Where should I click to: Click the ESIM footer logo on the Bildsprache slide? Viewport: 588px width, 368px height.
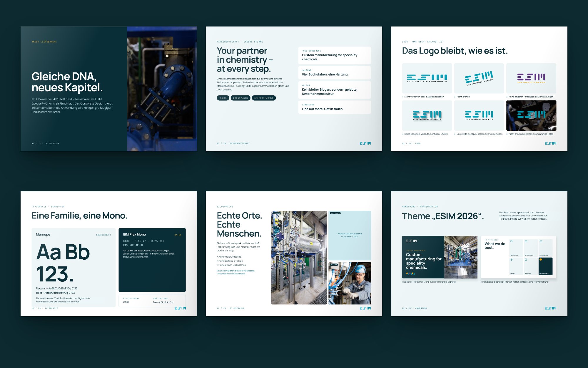(x=365, y=308)
